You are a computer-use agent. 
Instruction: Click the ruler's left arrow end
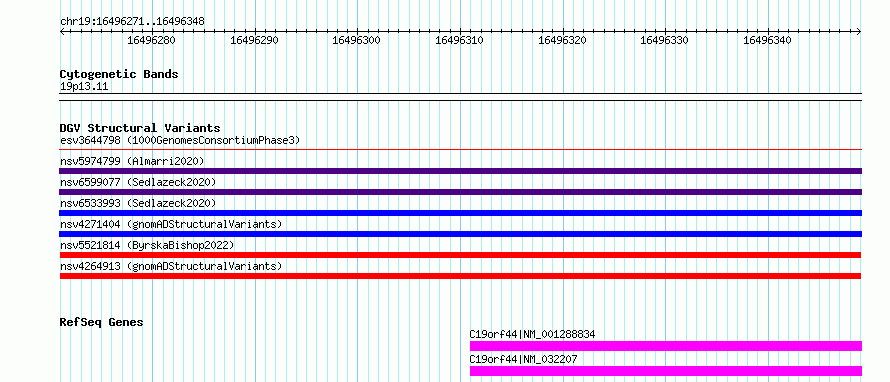point(62,32)
